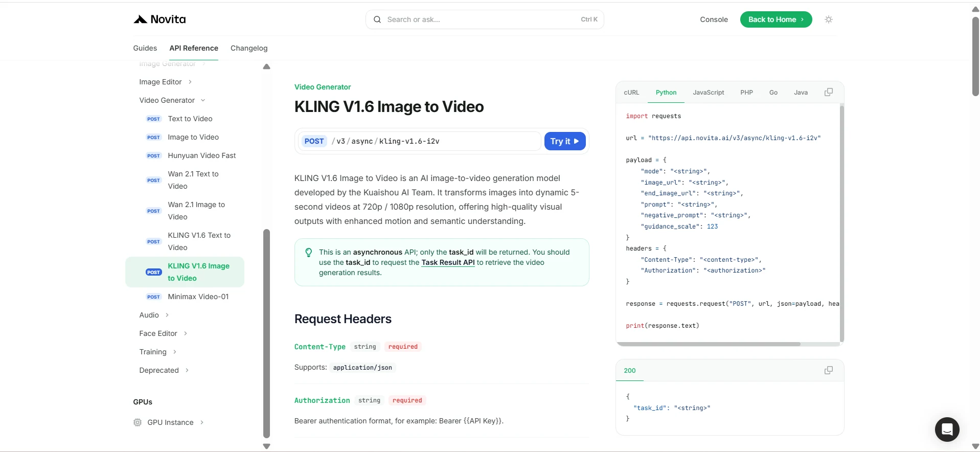Click the sidebar vertical scrollbar thumb
The width and height of the screenshot is (980, 452).
(x=266, y=333)
